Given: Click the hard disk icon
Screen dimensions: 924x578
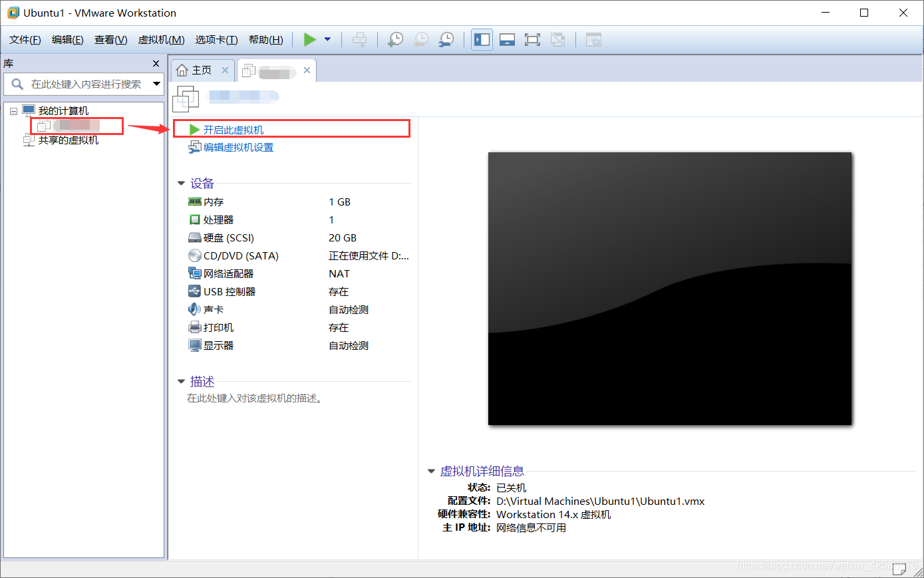Looking at the screenshot, I should click(x=194, y=237).
